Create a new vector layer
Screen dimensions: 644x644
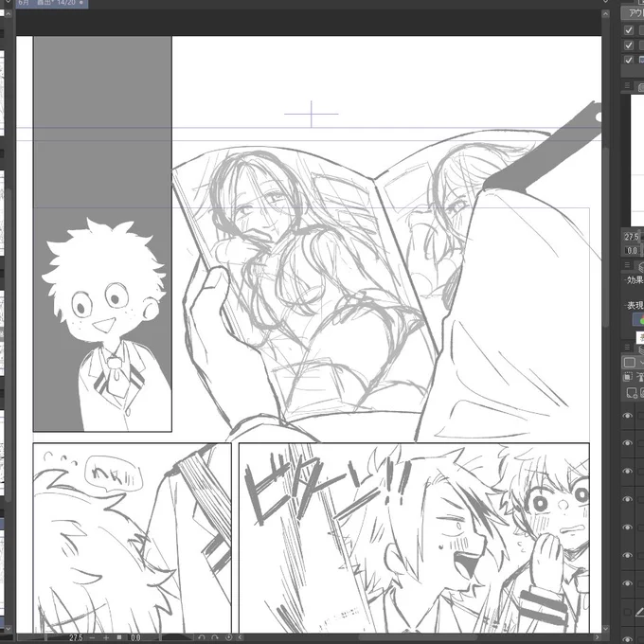[641, 393]
